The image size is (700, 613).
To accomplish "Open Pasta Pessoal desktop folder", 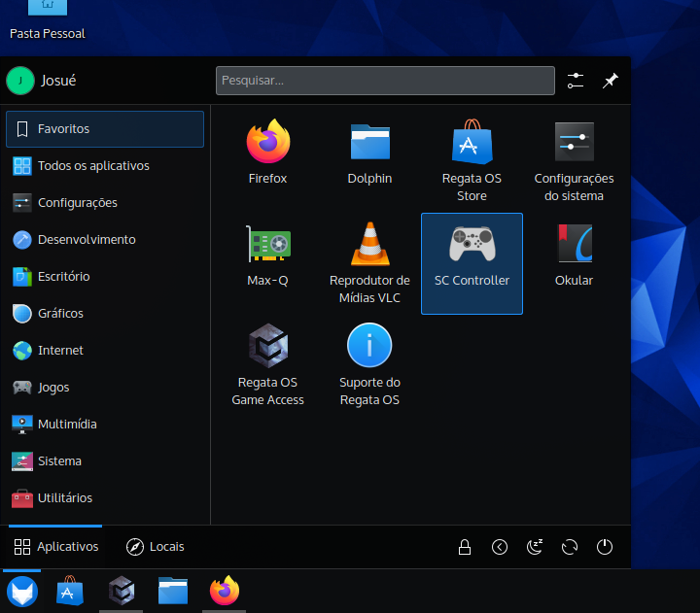I will pos(48,21).
